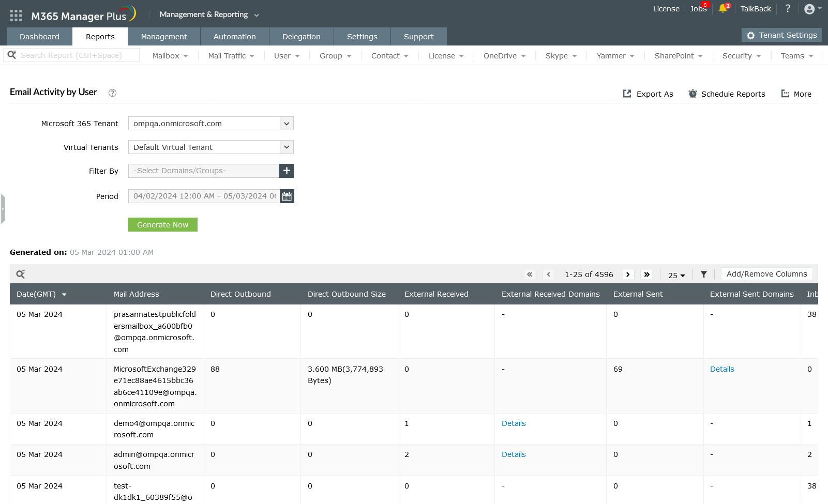This screenshot has width=828, height=504.
Task: Expand the License reports menu
Action: [446, 56]
